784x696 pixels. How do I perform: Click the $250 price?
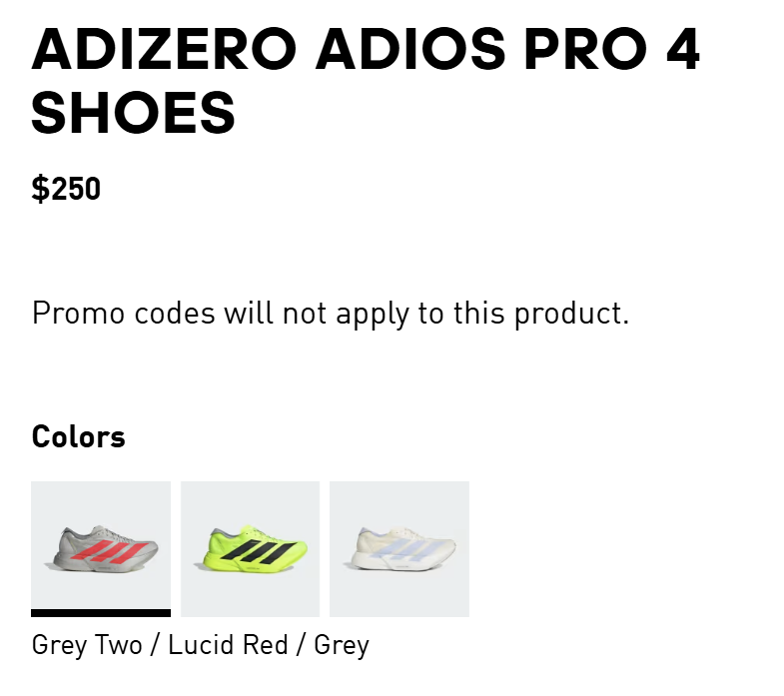click(x=66, y=189)
